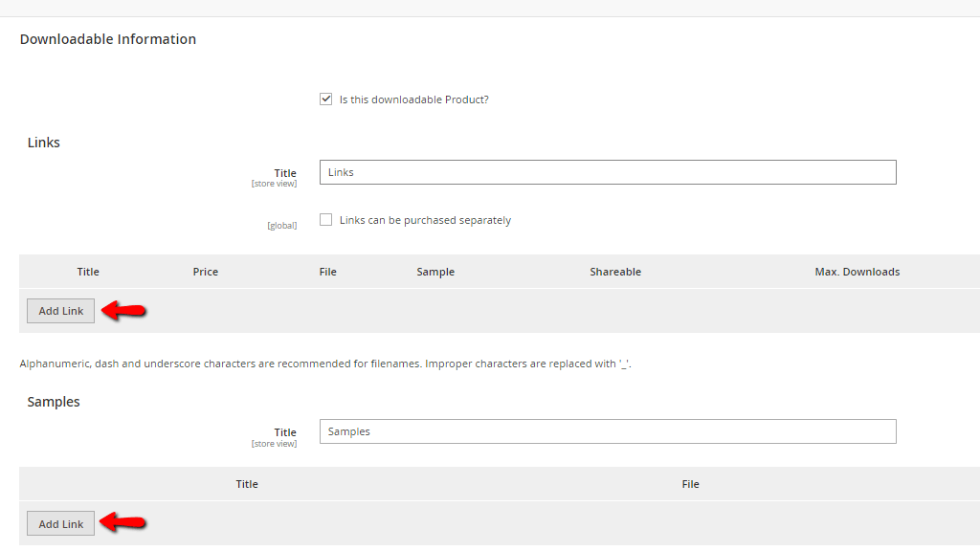Click the Title column header under Links
This screenshot has height=551, width=980.
(87, 271)
